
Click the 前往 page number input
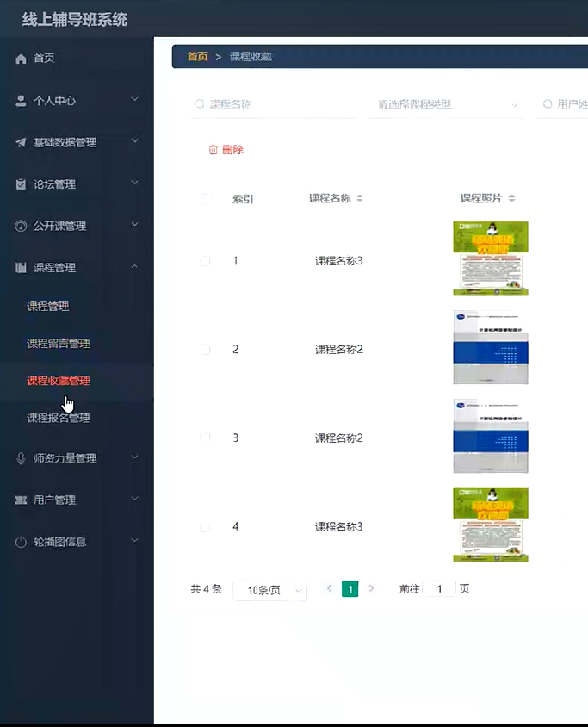pyautogui.click(x=439, y=589)
